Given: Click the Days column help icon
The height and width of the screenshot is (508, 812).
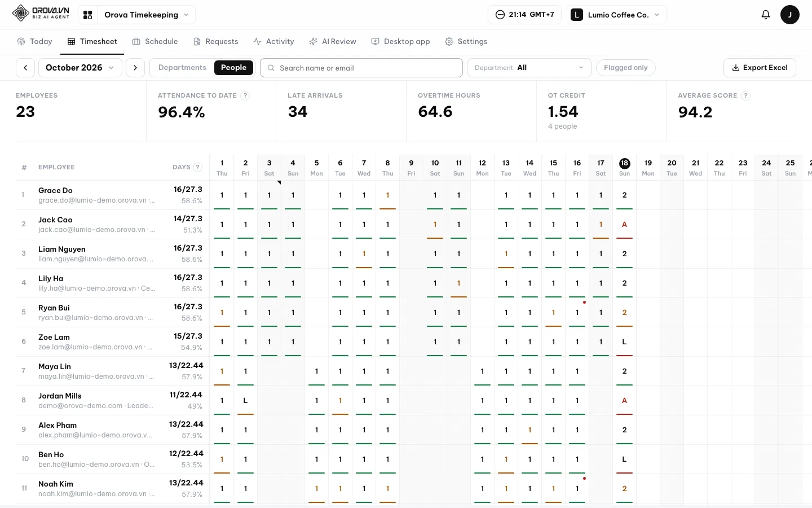Looking at the screenshot, I should click(x=197, y=167).
